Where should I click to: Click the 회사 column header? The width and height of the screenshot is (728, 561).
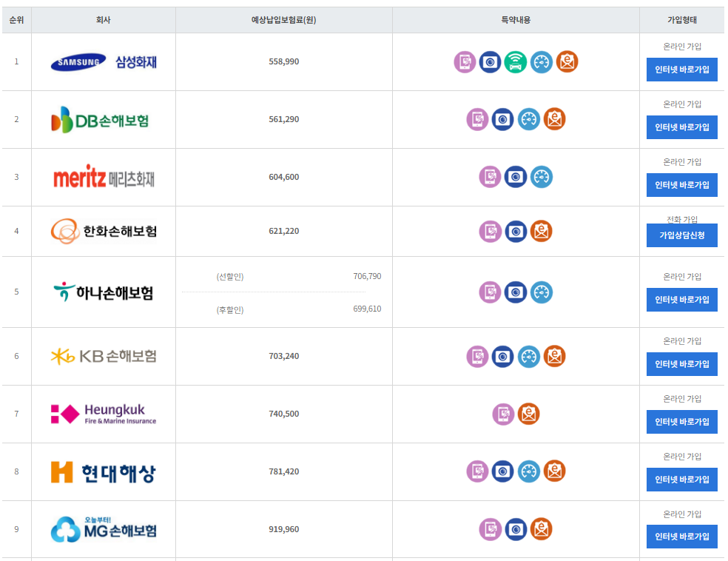[x=104, y=20]
